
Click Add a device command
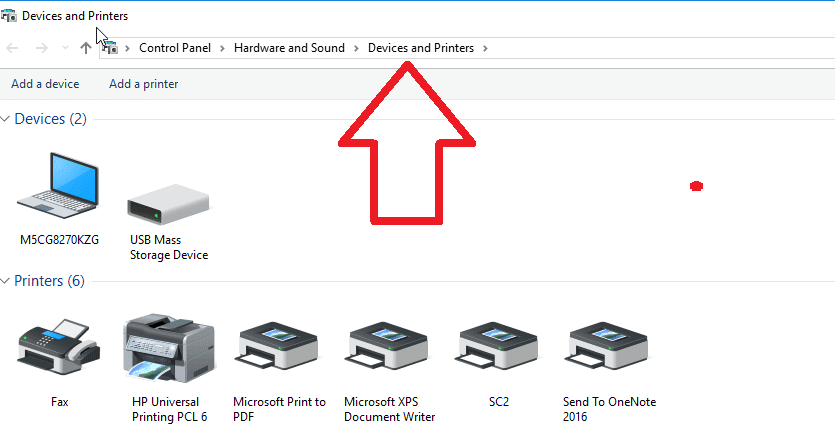pyautogui.click(x=45, y=84)
